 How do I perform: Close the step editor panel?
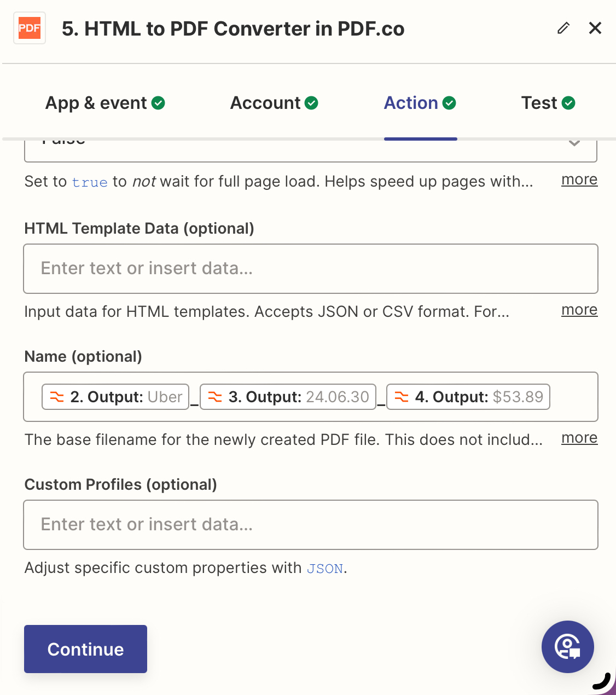click(x=595, y=28)
